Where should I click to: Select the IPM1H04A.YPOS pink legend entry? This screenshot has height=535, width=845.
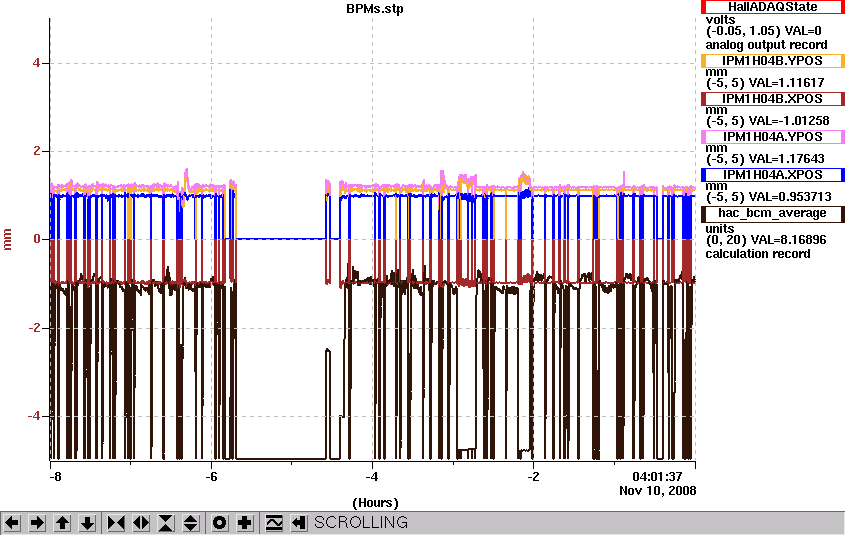click(773, 137)
